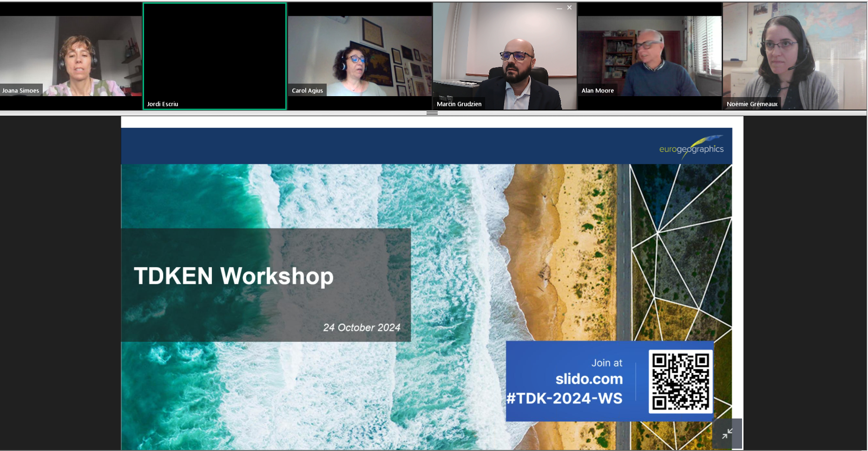Close the floating video thumbnail strip

[x=569, y=7]
